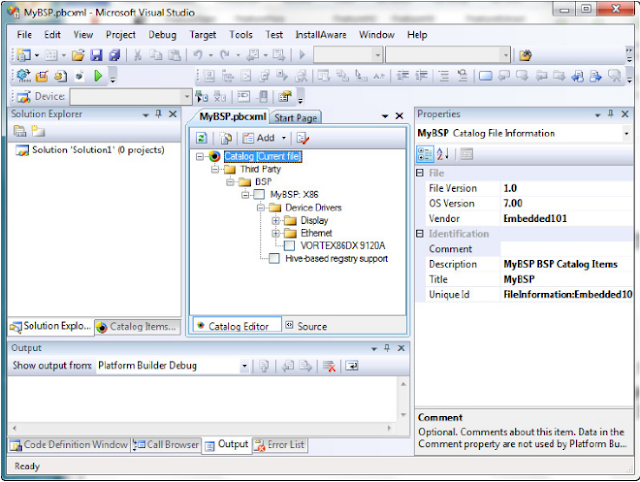Collapse the Identification category in Properties
The height and width of the screenshot is (482, 640).
click(x=420, y=234)
